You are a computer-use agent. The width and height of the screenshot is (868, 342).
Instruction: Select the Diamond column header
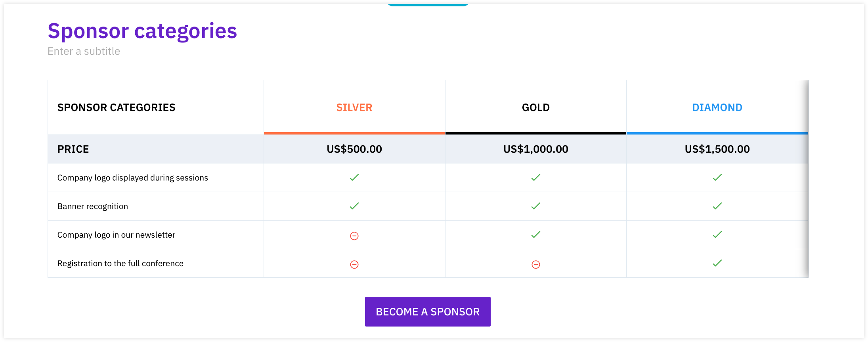(717, 108)
